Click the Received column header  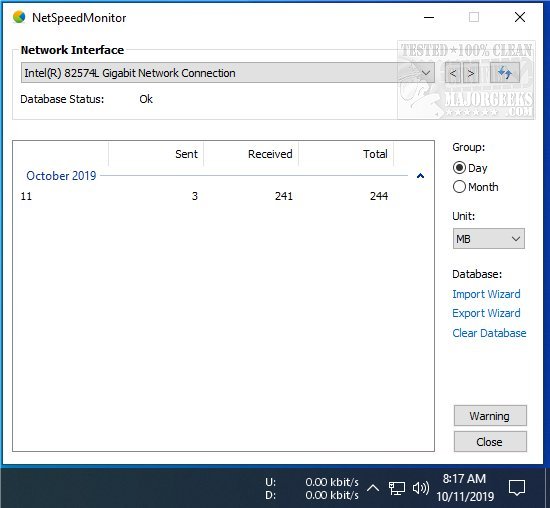(251, 154)
